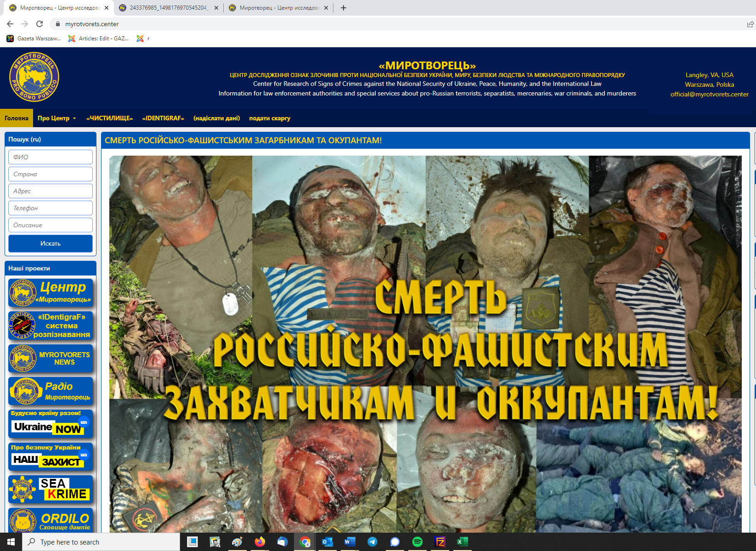The height and width of the screenshot is (551, 756).
Task: Open Telegram from the taskbar
Action: (x=372, y=542)
